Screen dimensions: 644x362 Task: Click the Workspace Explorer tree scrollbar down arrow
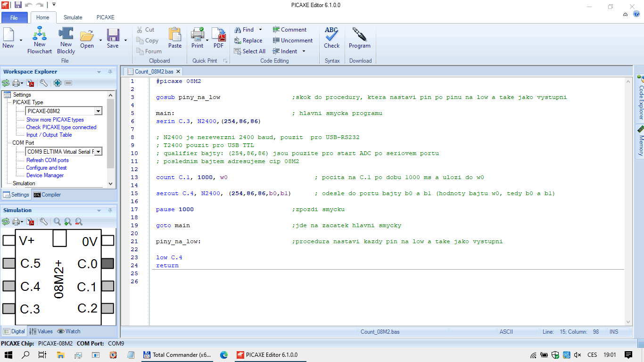click(x=111, y=184)
